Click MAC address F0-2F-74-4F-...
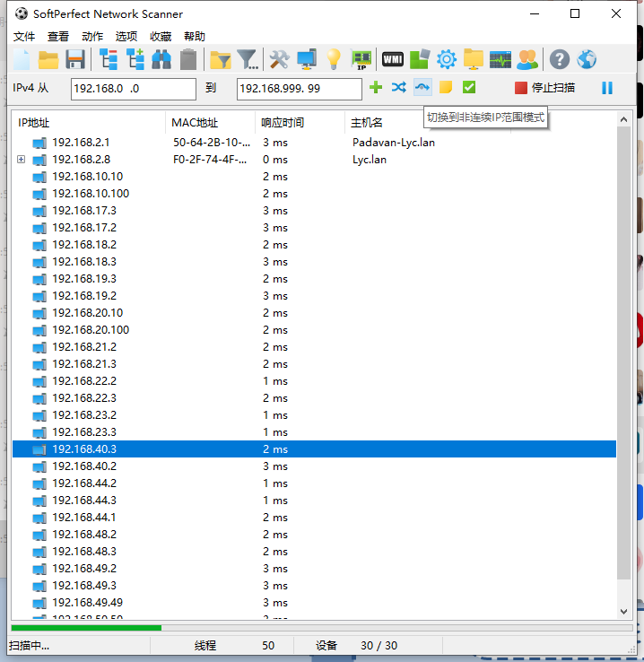The width and height of the screenshot is (644, 662). [210, 160]
